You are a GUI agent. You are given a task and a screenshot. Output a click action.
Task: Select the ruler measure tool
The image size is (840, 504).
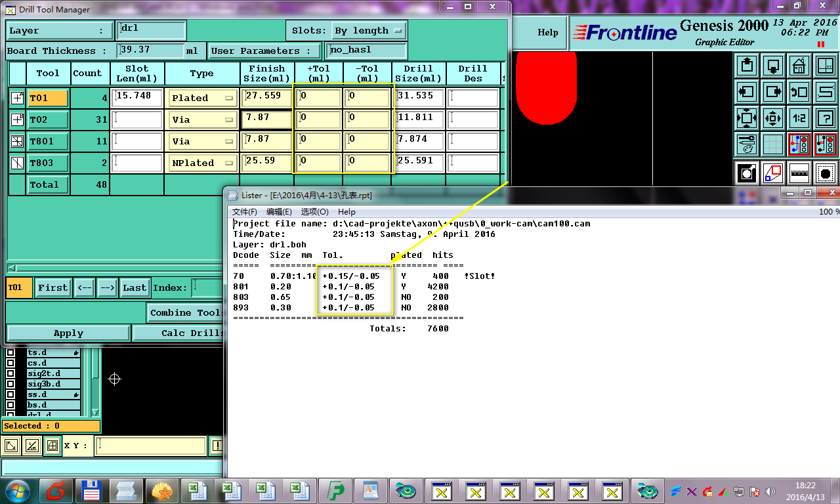point(799,173)
